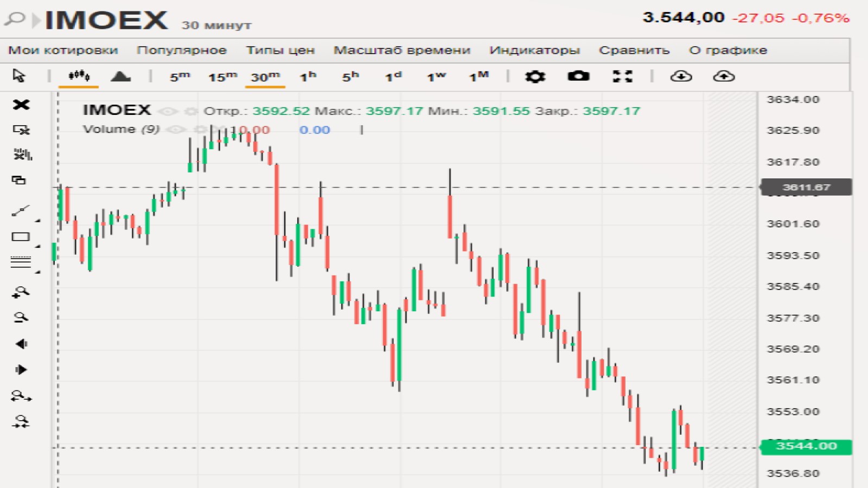Click the delete all drawings X icon
Screen dimensions: 868x488
pyautogui.click(x=21, y=104)
